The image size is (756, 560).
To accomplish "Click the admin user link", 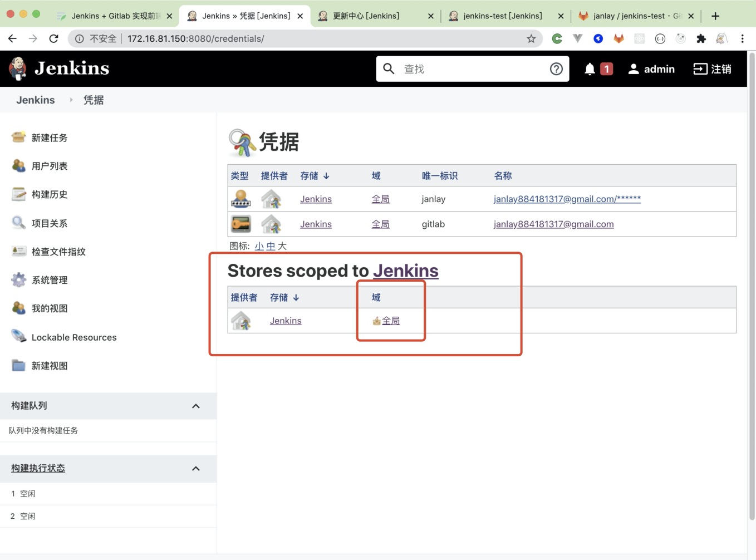I will click(x=651, y=69).
